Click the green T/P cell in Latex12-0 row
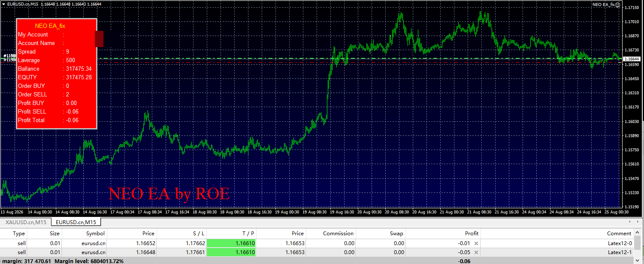This screenshot has width=644, height=264. (231, 243)
